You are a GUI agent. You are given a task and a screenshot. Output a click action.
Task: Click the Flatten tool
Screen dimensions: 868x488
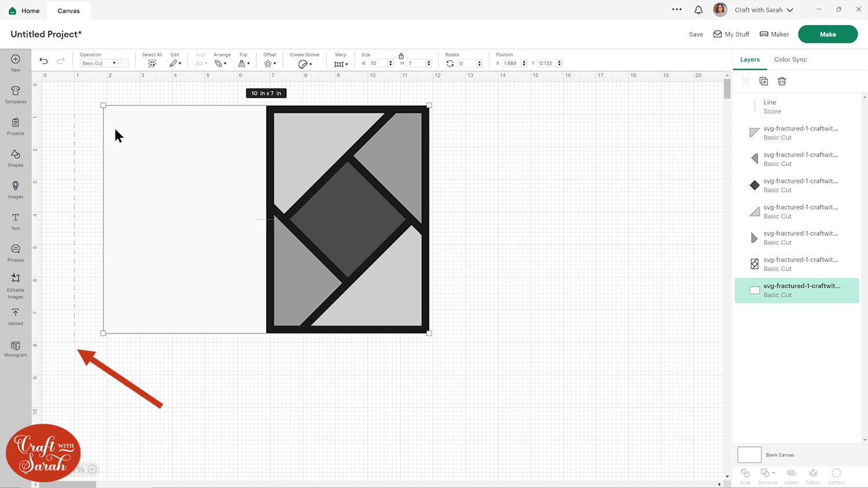pyautogui.click(x=813, y=476)
